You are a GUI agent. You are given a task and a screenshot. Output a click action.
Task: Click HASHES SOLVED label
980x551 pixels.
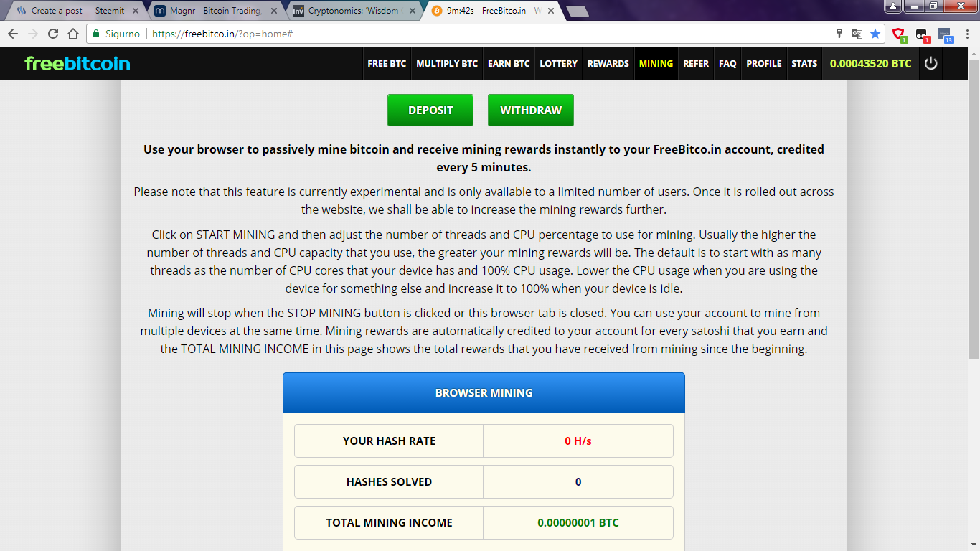[x=389, y=482]
